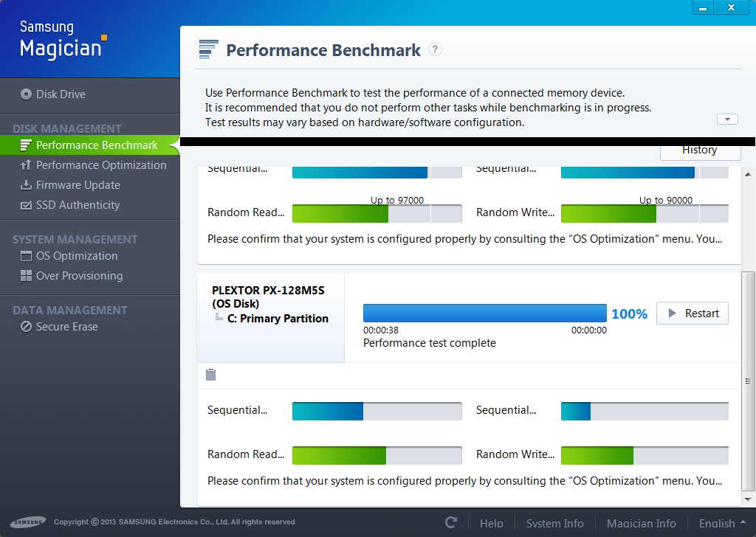Click the PLEXTOR 100% progress bar

coord(484,313)
